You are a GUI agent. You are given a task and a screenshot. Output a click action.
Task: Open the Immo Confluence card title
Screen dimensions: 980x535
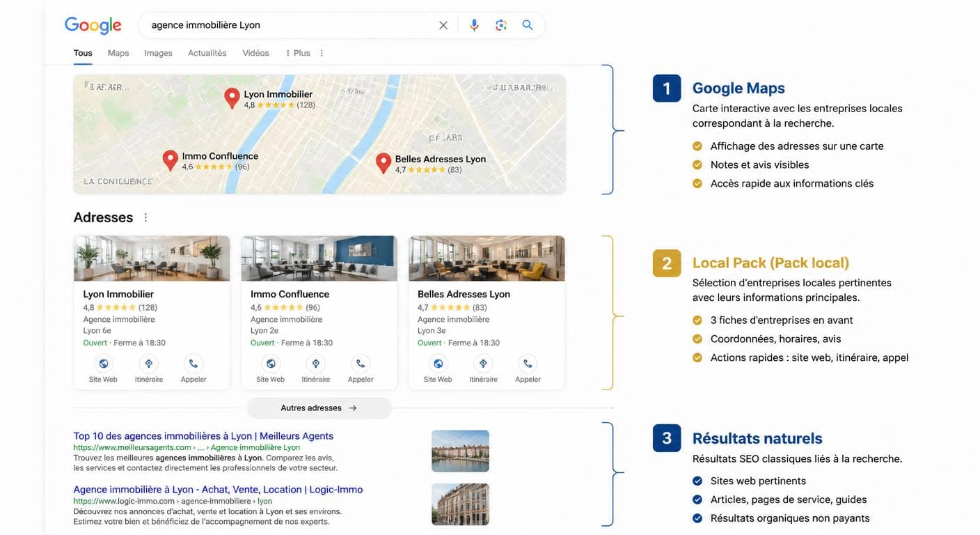pyautogui.click(x=290, y=294)
